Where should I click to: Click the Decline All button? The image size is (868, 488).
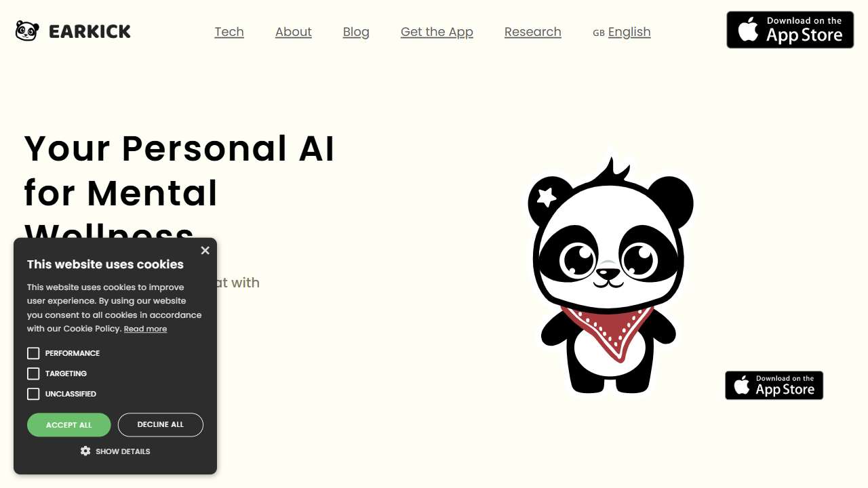click(x=161, y=425)
